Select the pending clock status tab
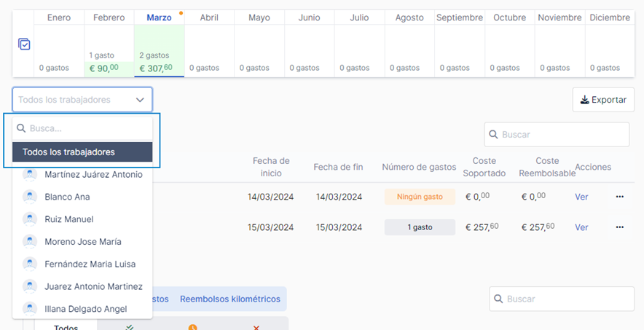This screenshot has width=644, height=330. point(192,327)
